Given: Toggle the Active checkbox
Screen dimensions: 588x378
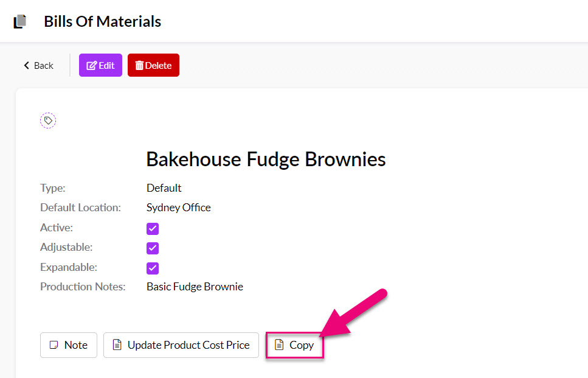Looking at the screenshot, I should [x=153, y=229].
